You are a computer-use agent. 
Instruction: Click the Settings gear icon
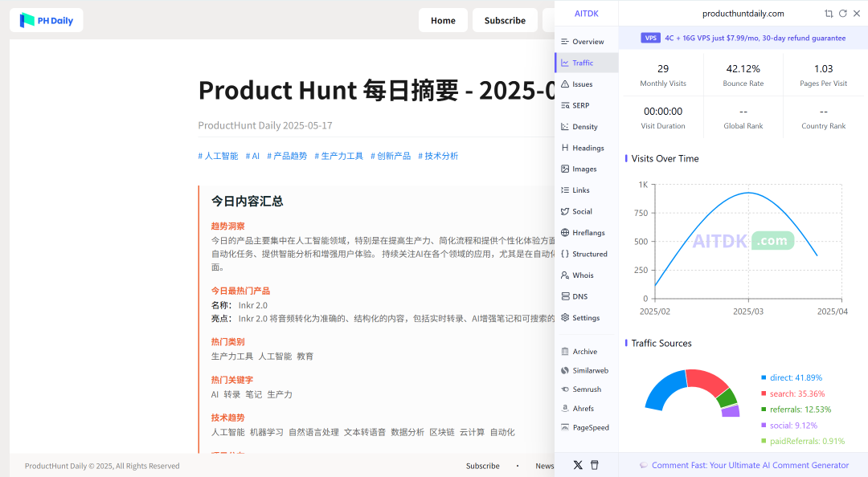(x=565, y=318)
